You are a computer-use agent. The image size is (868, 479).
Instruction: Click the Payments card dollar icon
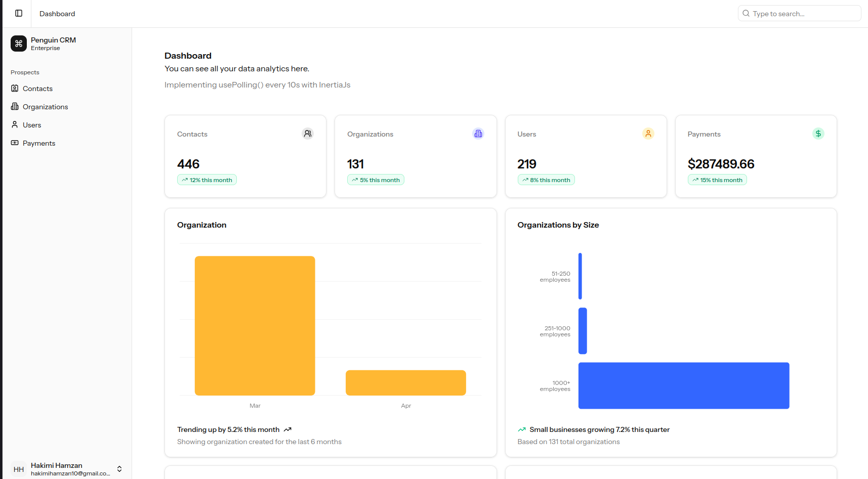click(x=818, y=134)
